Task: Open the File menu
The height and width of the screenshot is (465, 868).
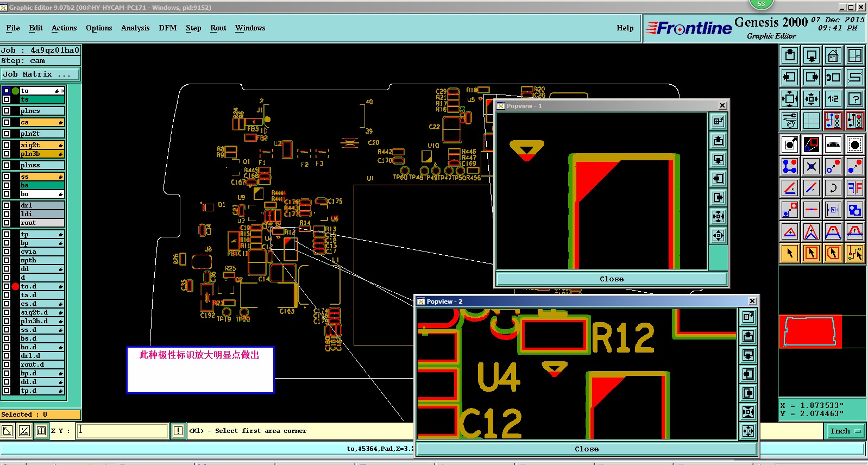Action: 13,28
